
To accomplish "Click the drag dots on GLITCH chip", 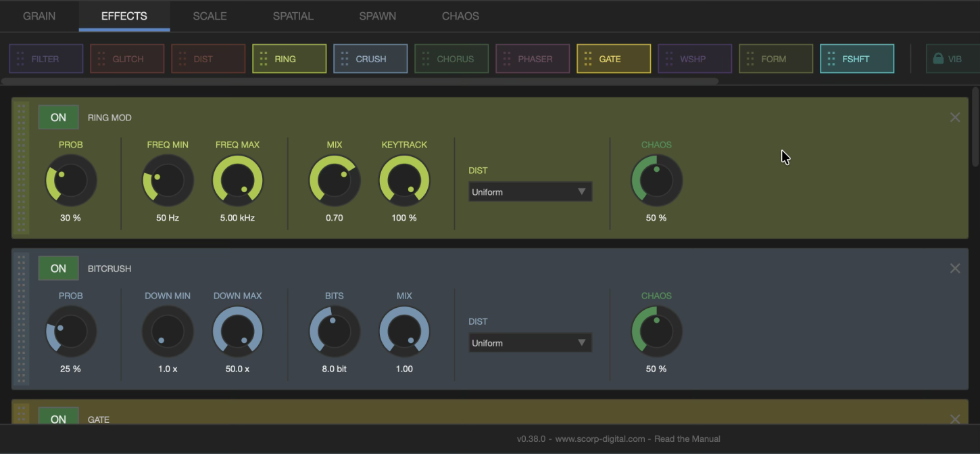I will (101, 59).
